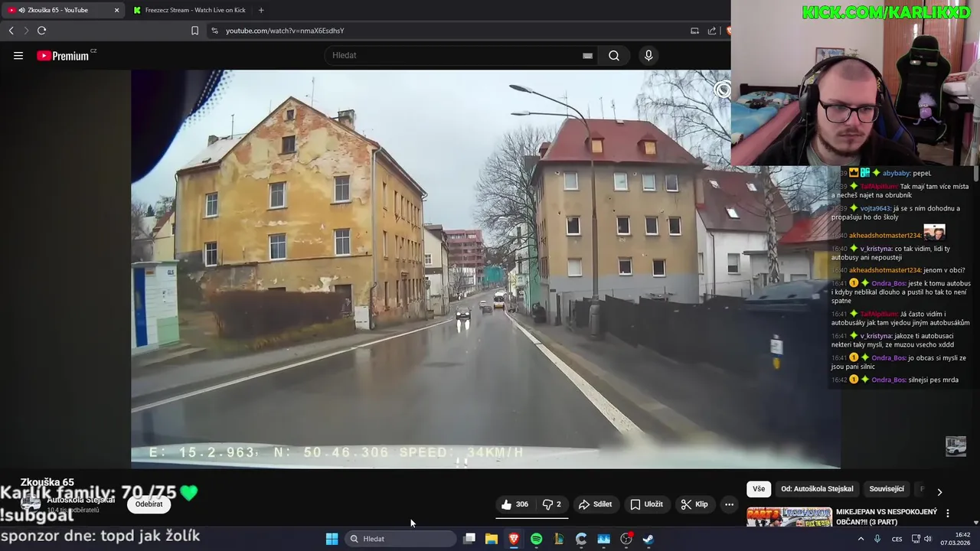Open League of Legends taskbar icon
Viewport: 980px width, 551px height.
coord(559,539)
